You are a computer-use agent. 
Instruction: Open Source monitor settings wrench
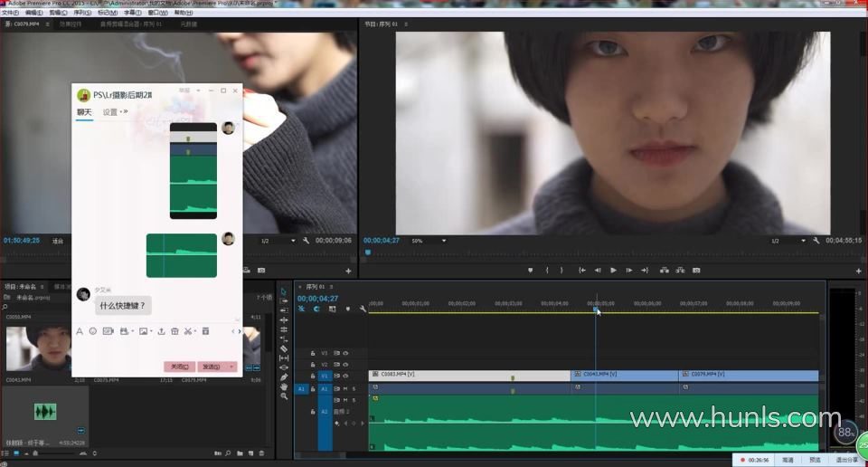click(307, 241)
